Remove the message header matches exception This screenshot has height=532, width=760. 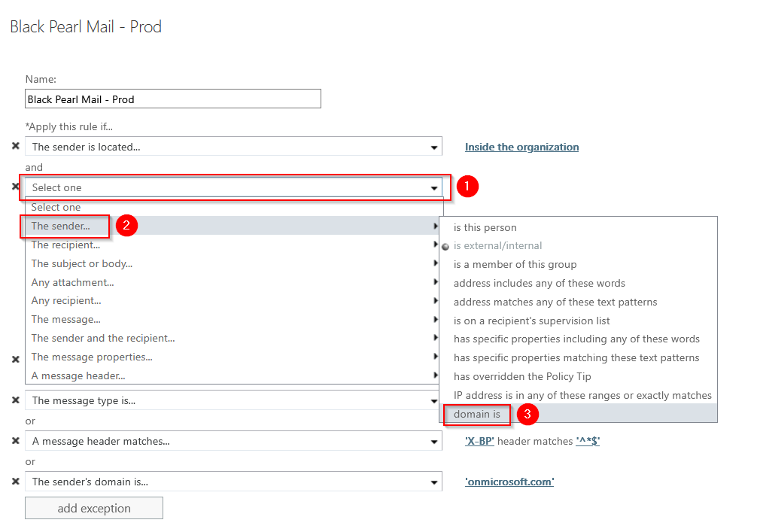[x=16, y=441]
